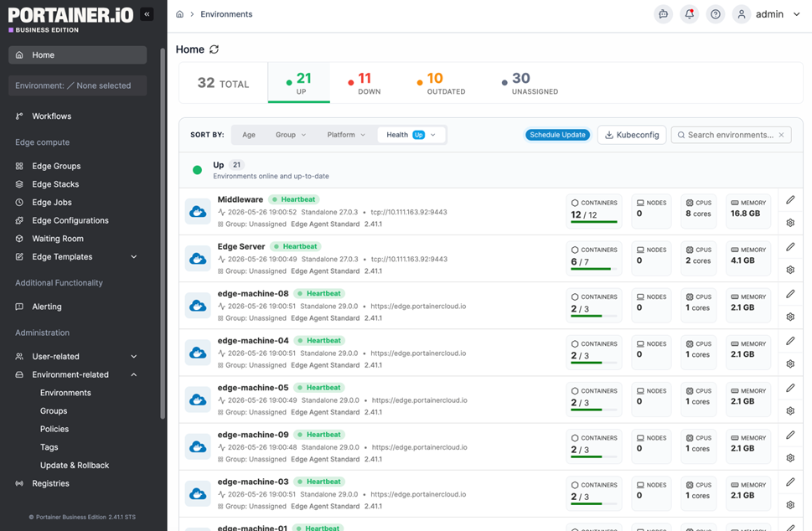
Task: Open Tags submenu item
Action: click(x=49, y=448)
